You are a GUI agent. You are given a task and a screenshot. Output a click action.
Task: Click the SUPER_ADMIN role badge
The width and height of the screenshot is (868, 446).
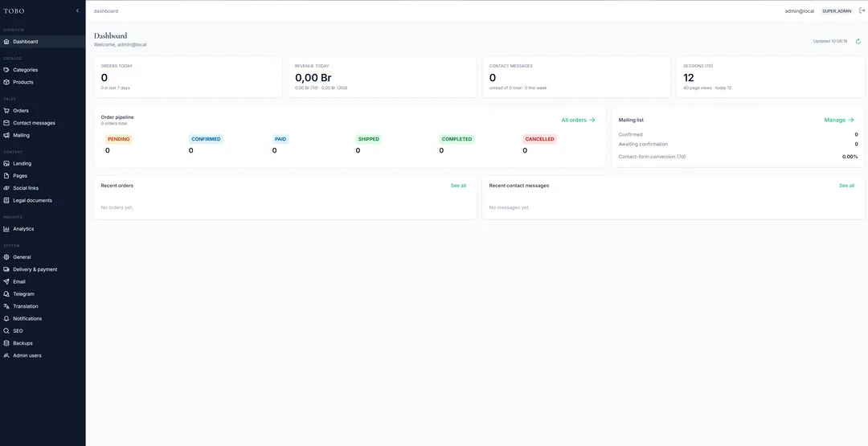[x=837, y=11]
